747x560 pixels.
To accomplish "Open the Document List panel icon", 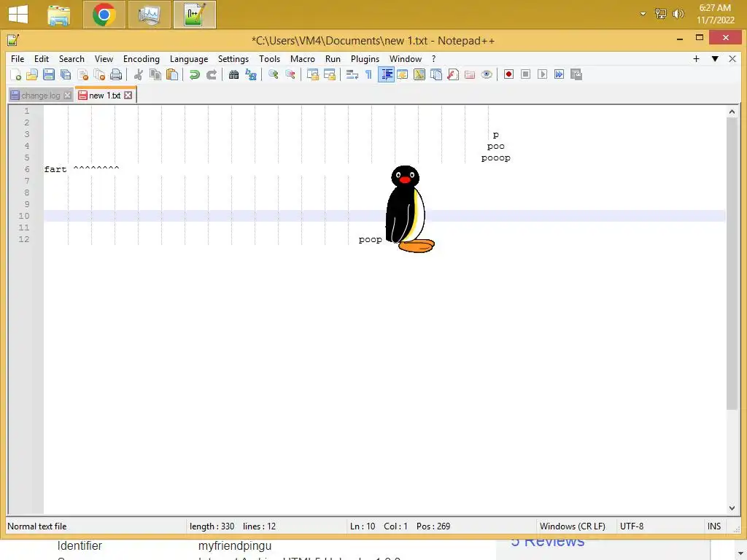I will click(436, 74).
